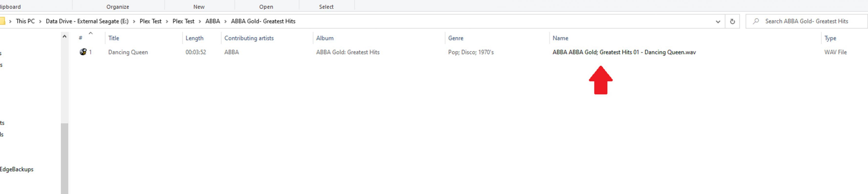Go to Data Drive - External Seagate (E:)
This screenshot has height=194, width=868.
[x=87, y=21]
